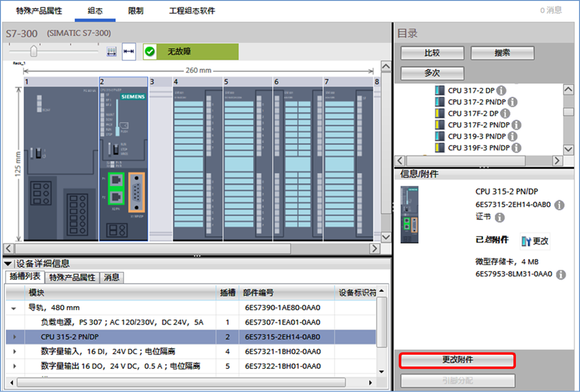Screen dimensions: 580x392
Task: Click part number 6ES7321-1BH02-0AA0
Action: 283,351
